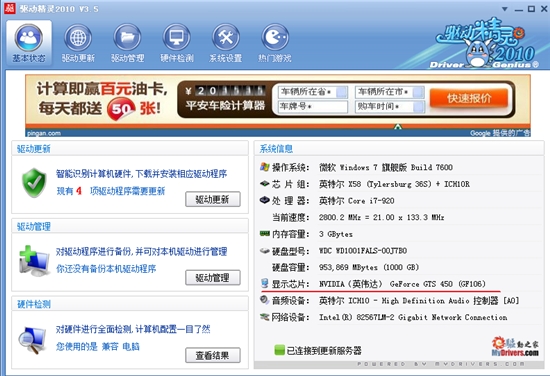Click the magnifier hardware detection icon

coord(32,340)
